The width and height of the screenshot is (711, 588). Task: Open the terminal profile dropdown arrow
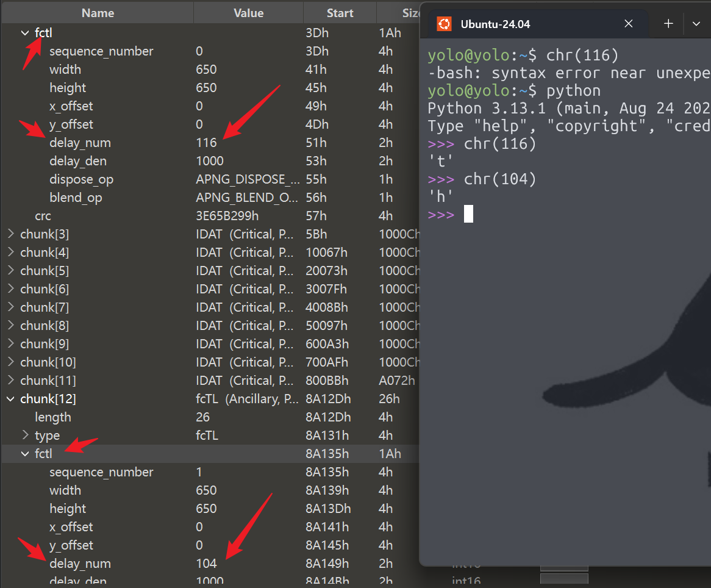click(x=696, y=24)
